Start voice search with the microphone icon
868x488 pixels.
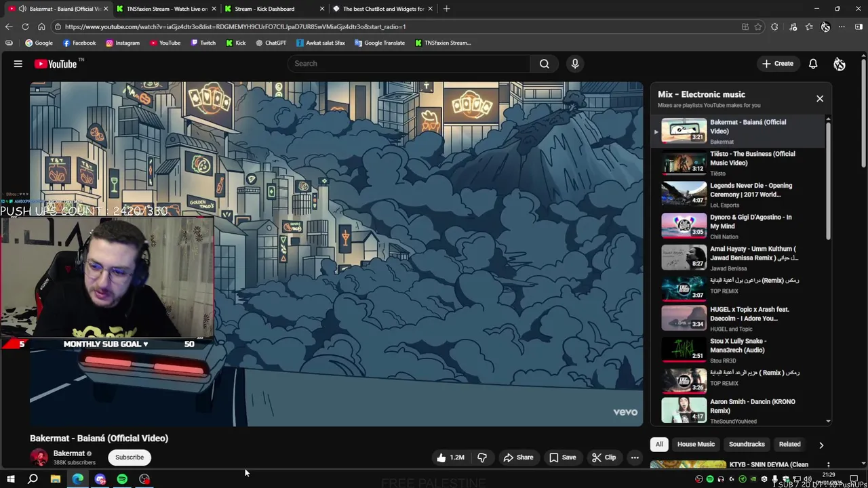pos(575,64)
